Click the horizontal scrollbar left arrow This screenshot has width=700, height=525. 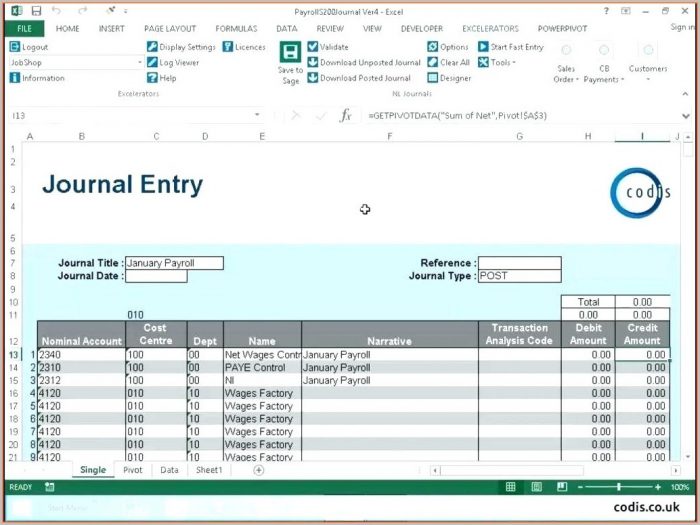click(435, 470)
